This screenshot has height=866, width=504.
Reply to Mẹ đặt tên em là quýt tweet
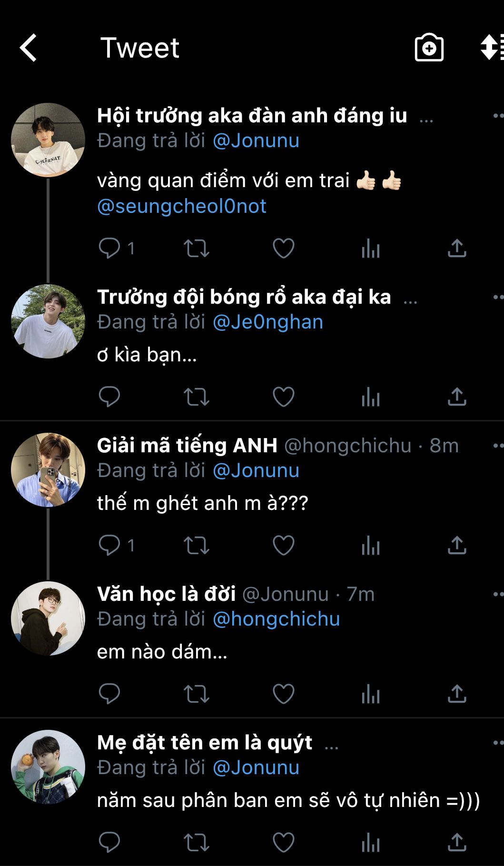[109, 842]
